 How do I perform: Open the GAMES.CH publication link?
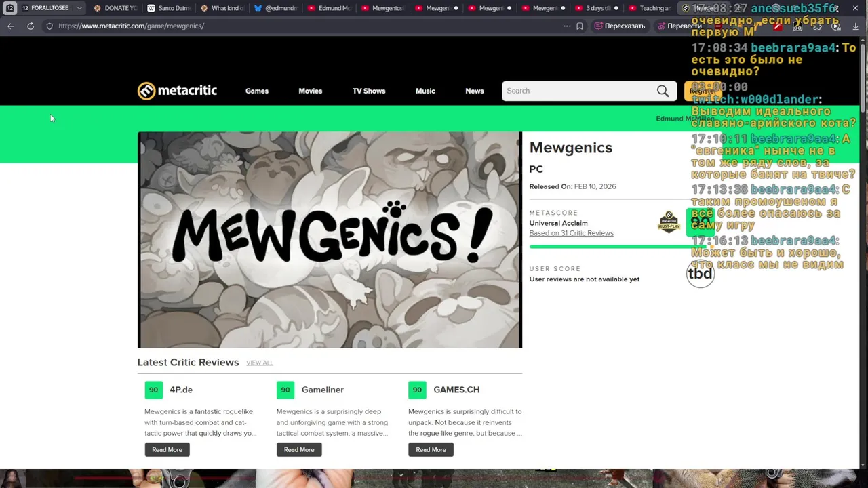[456, 390]
